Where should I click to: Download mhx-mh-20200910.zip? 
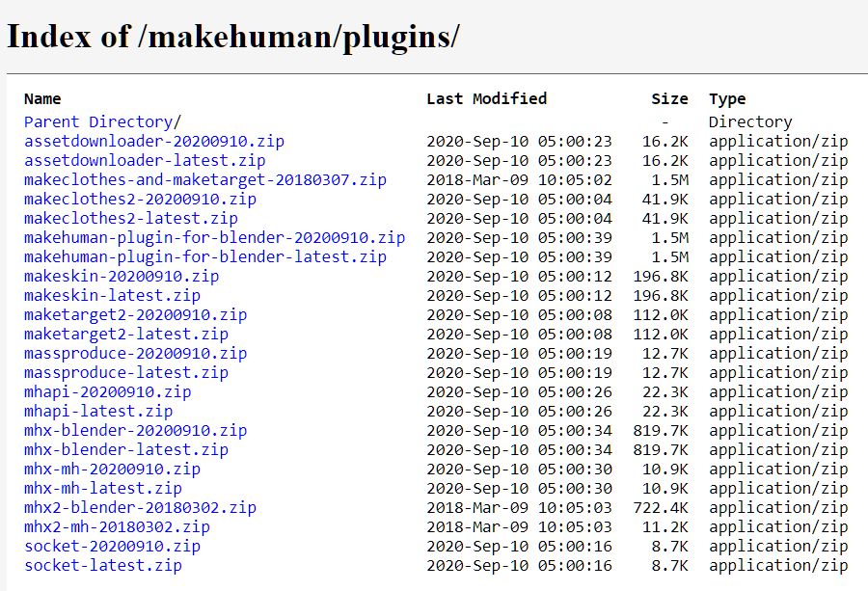tap(112, 470)
